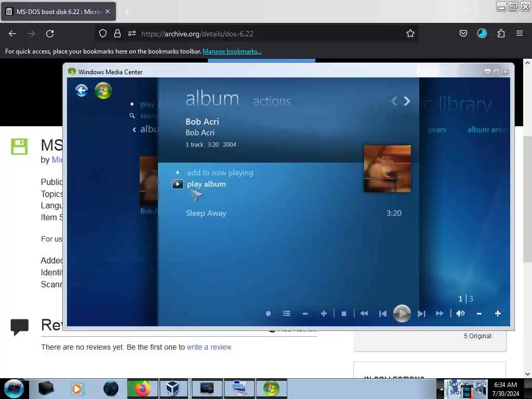This screenshot has height=399, width=532.
Task: Open the Firefox hamburger menu
Action: click(520, 33)
